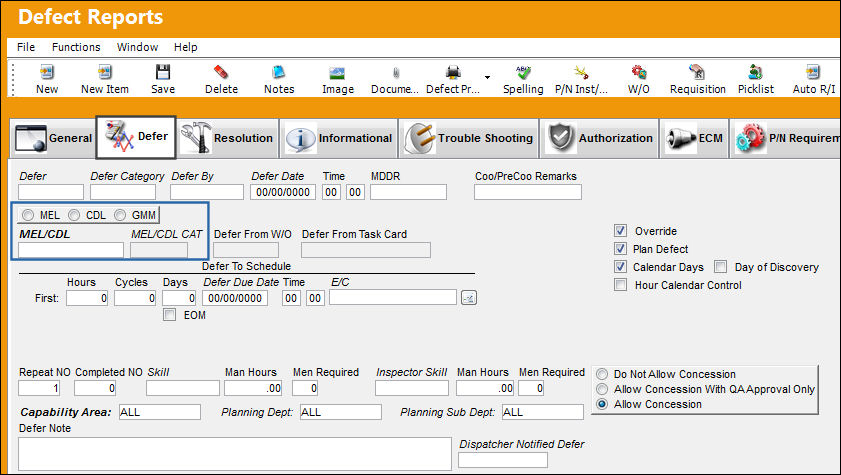
Task: Click the Defer Note text area
Action: pyautogui.click(x=235, y=454)
